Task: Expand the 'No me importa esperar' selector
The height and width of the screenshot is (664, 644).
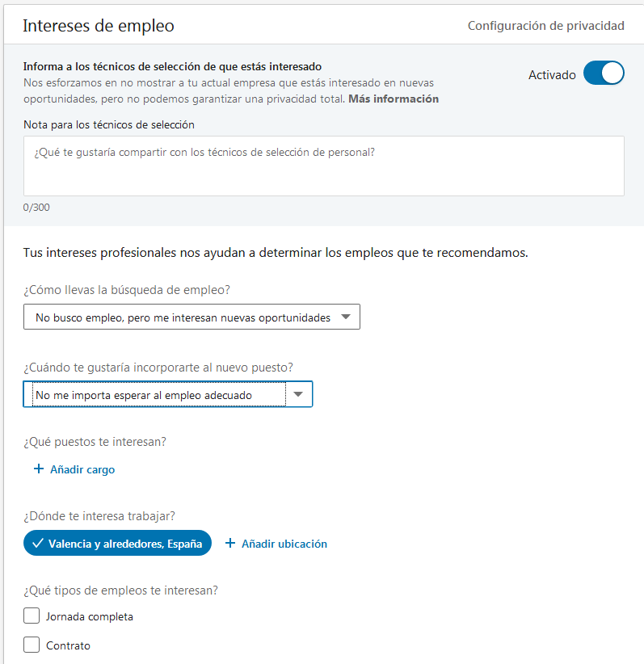Action: (x=167, y=393)
